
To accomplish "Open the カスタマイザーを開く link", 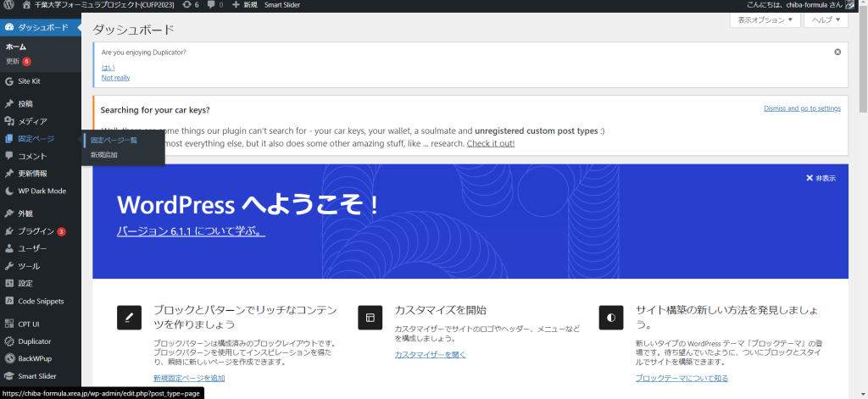I will click(x=430, y=354).
